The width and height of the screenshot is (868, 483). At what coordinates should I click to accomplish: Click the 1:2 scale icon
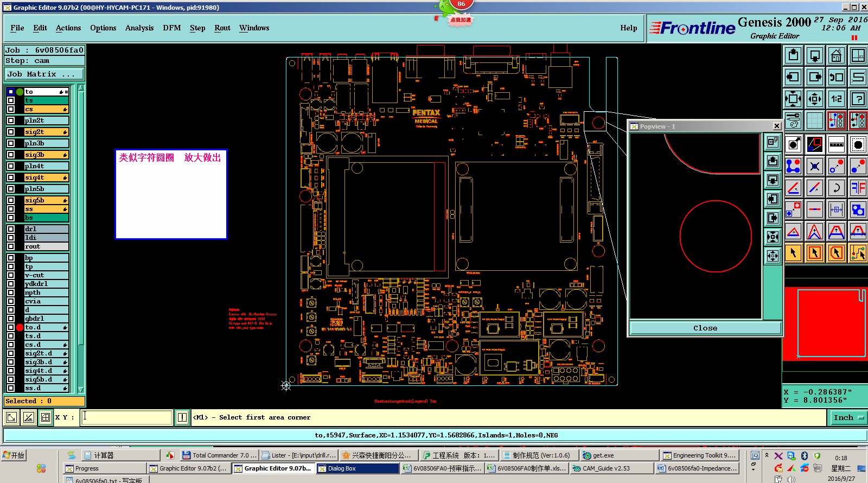click(x=837, y=99)
